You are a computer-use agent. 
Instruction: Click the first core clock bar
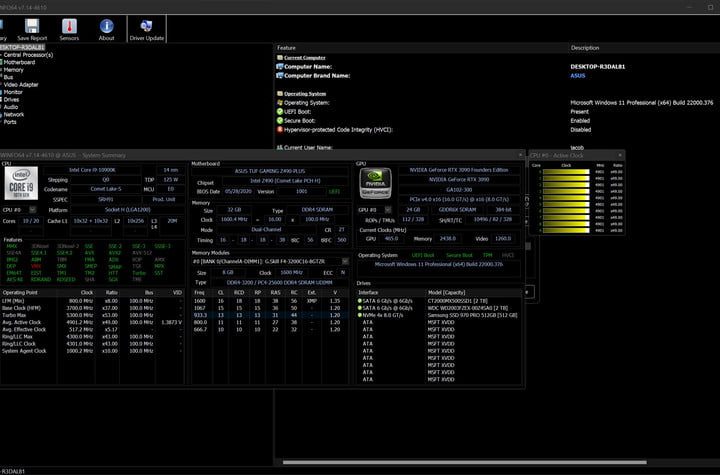click(566, 172)
